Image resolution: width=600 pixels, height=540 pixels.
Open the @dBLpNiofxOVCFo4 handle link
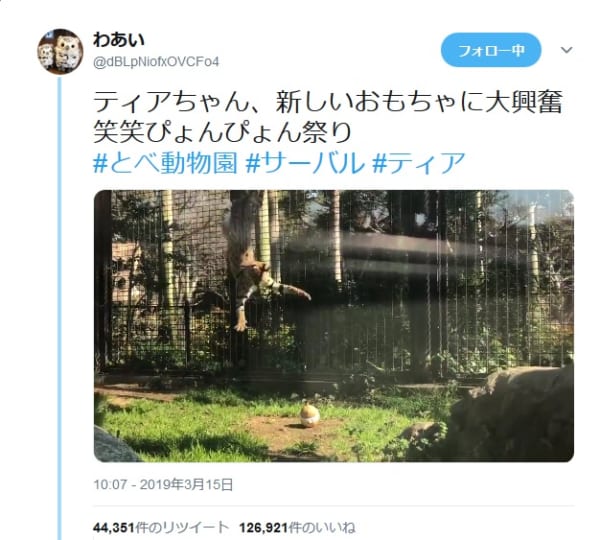156,62
